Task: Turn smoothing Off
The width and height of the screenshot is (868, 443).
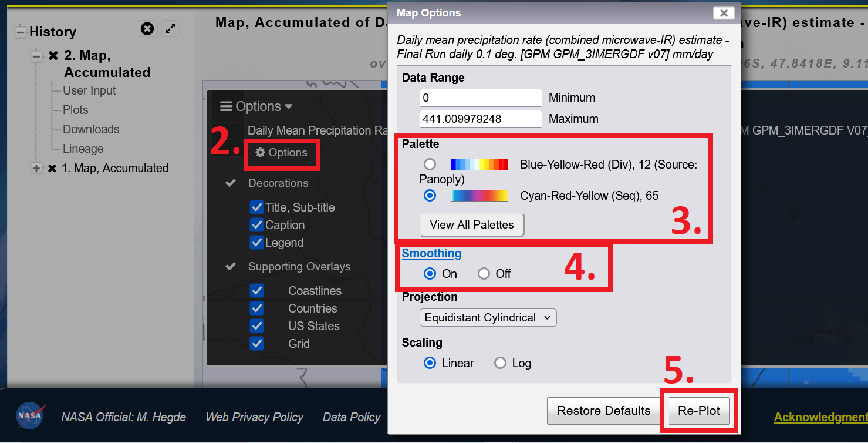Action: (x=484, y=274)
